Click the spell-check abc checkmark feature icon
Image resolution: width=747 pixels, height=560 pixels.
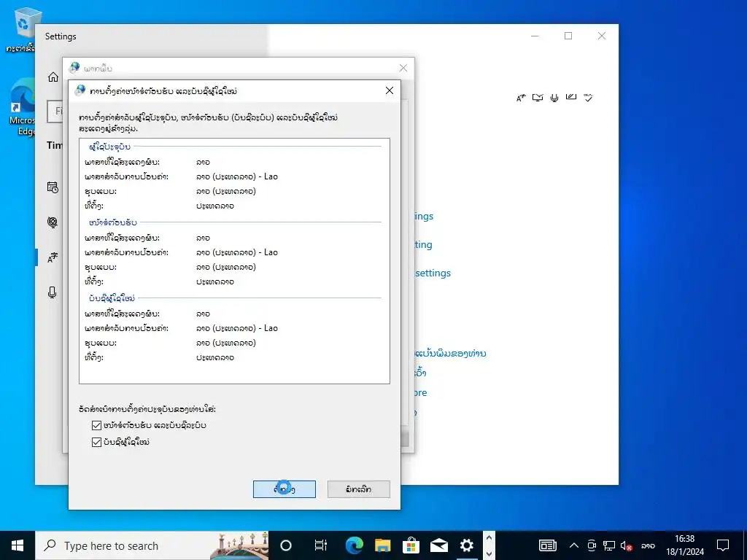click(x=589, y=98)
